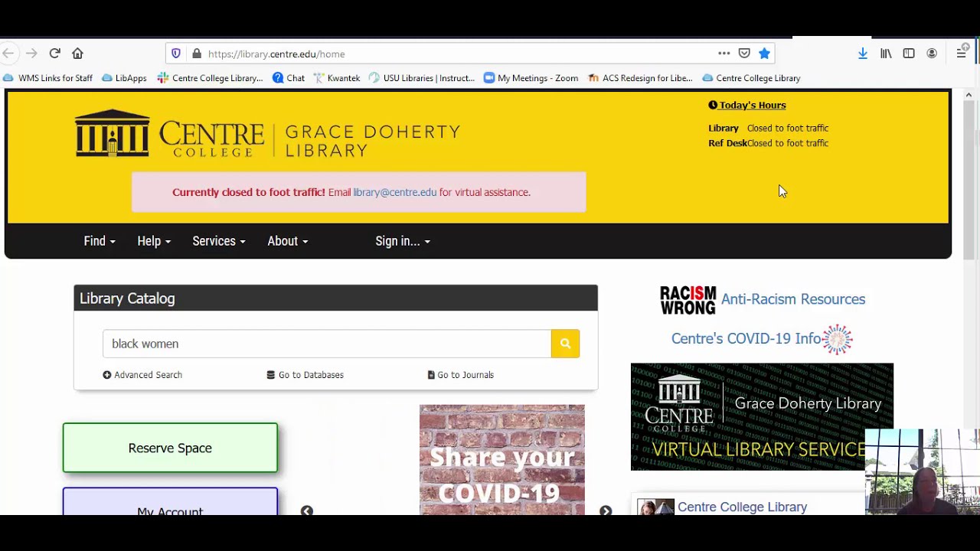980x551 pixels.
Task: Click the Centre College Grace Doherty Library logo
Action: [x=267, y=134]
